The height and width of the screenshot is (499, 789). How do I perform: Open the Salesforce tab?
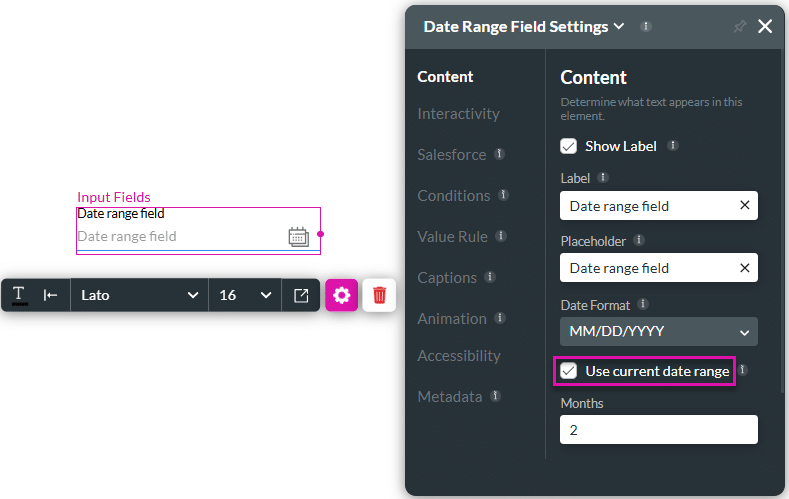(451, 155)
